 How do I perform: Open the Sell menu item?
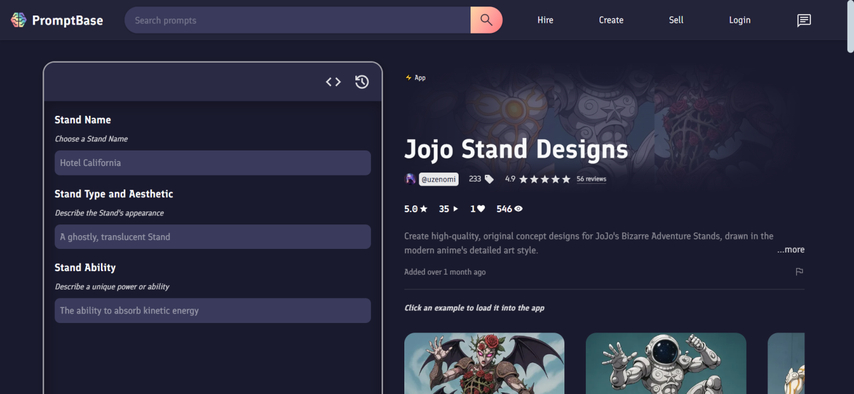point(676,20)
